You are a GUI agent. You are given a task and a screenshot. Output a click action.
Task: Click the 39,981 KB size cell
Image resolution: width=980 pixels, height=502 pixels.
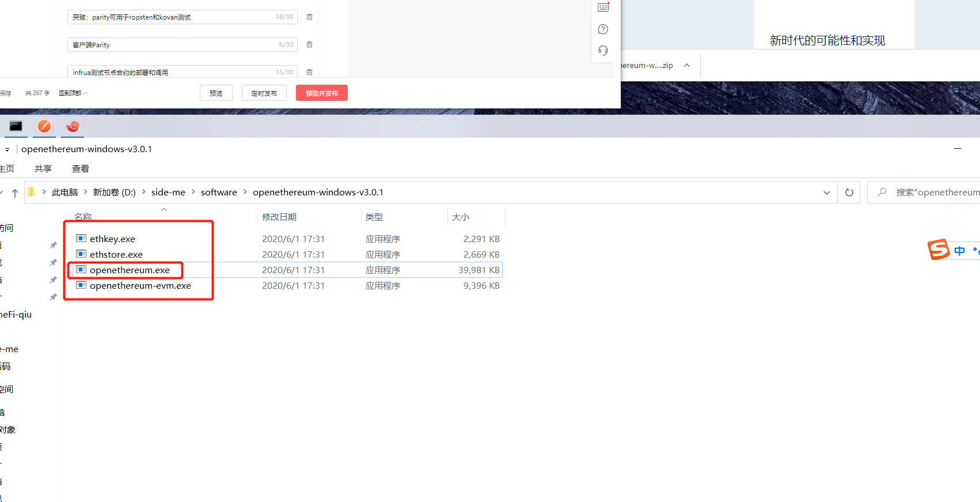click(479, 270)
